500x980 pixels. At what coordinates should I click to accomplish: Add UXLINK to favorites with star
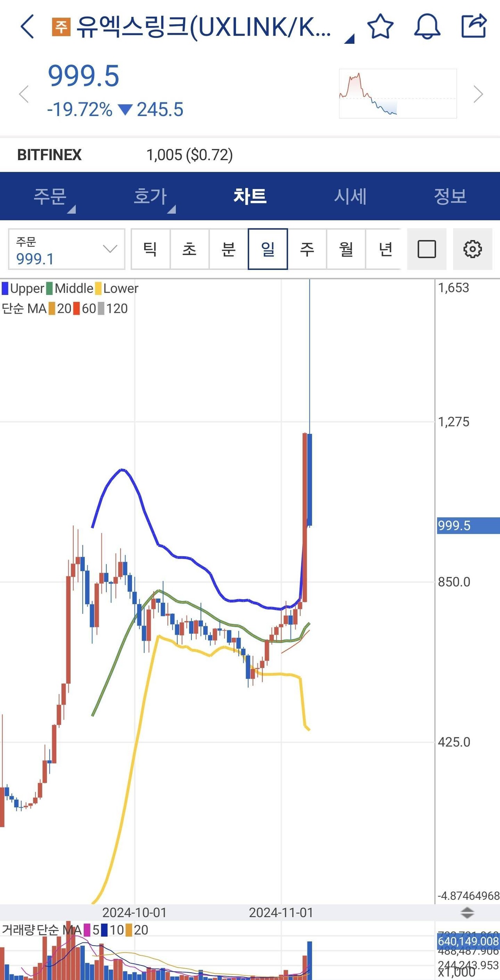[380, 27]
